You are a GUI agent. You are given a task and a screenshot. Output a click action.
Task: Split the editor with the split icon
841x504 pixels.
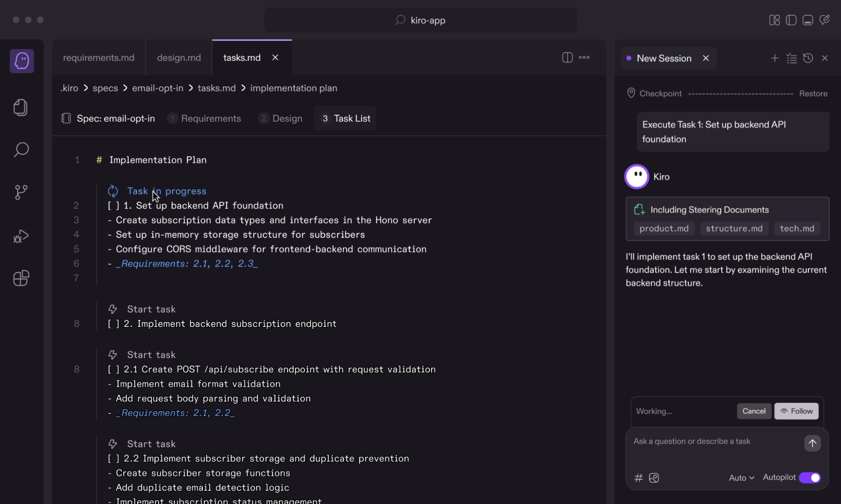click(x=567, y=57)
